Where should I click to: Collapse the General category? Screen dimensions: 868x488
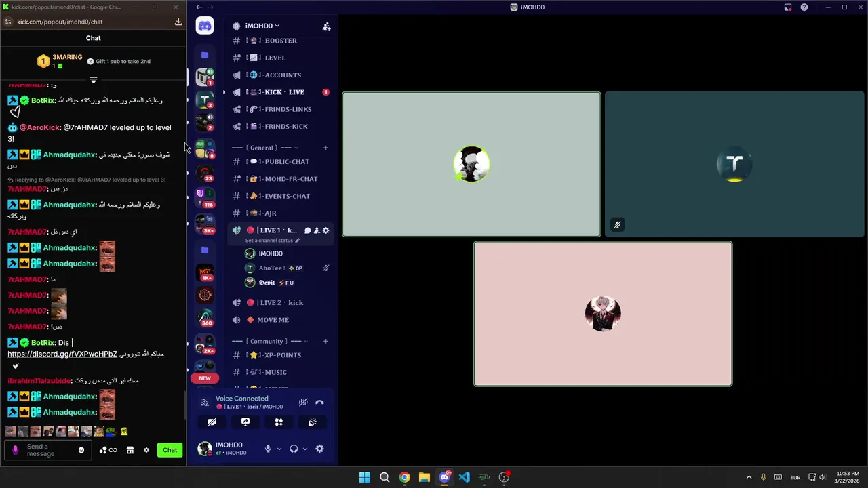click(264, 148)
